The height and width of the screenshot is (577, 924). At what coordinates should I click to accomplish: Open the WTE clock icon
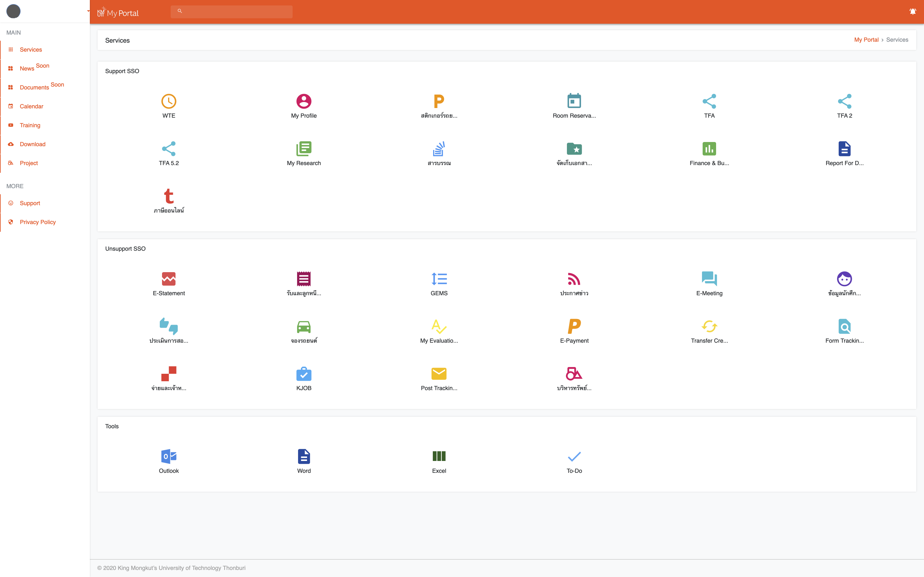168,102
